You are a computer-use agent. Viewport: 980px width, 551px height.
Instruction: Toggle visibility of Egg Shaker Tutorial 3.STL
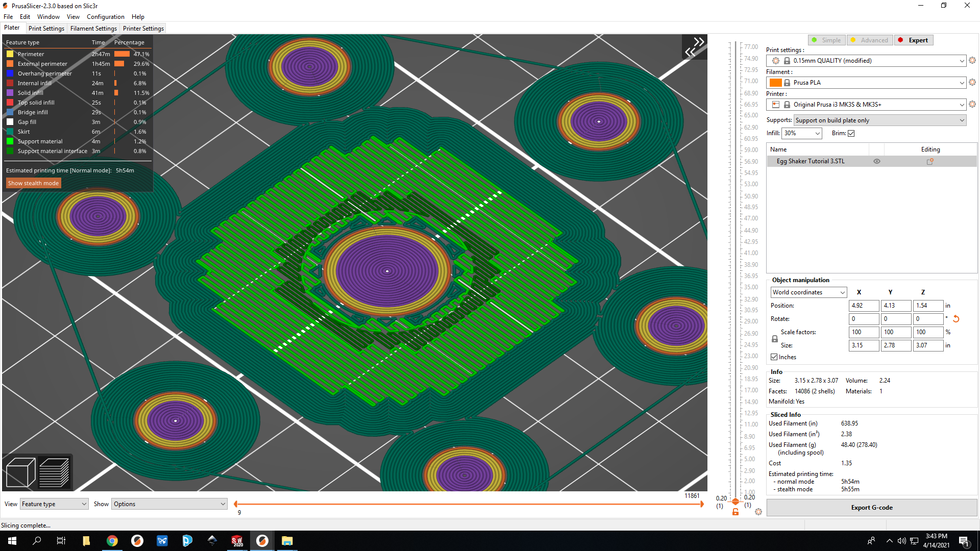tap(877, 161)
